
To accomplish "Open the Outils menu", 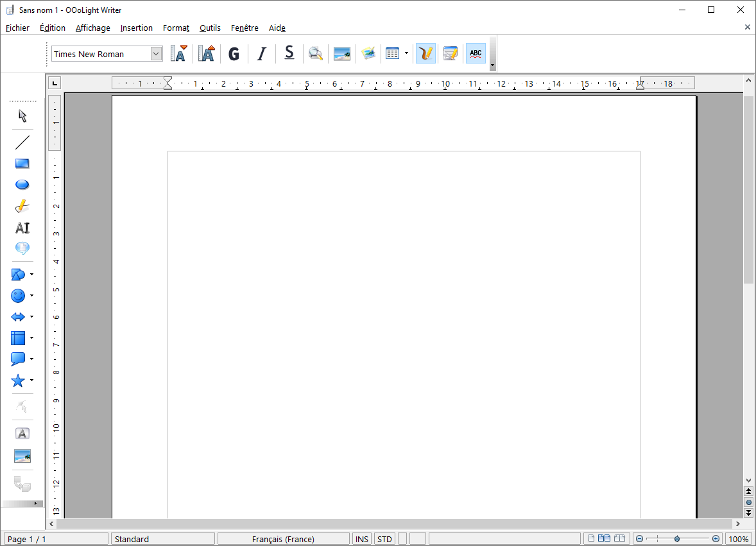I will (210, 28).
